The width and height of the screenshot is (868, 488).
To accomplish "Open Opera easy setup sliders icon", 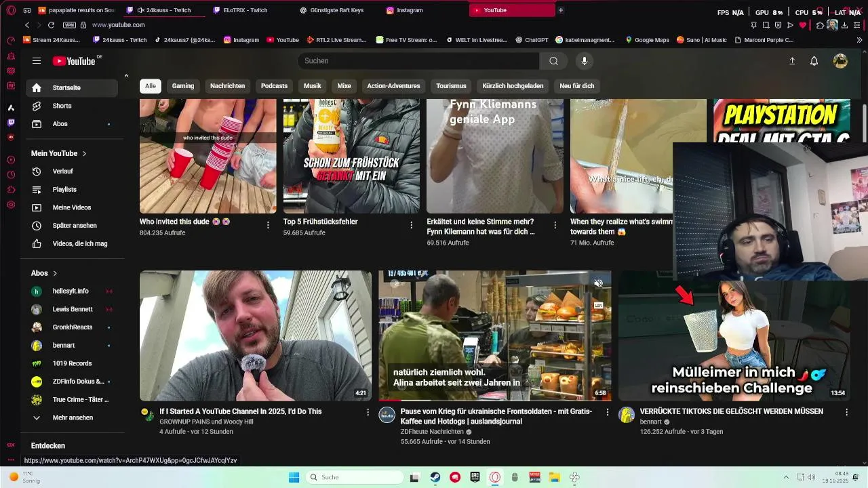I will pos(856,25).
